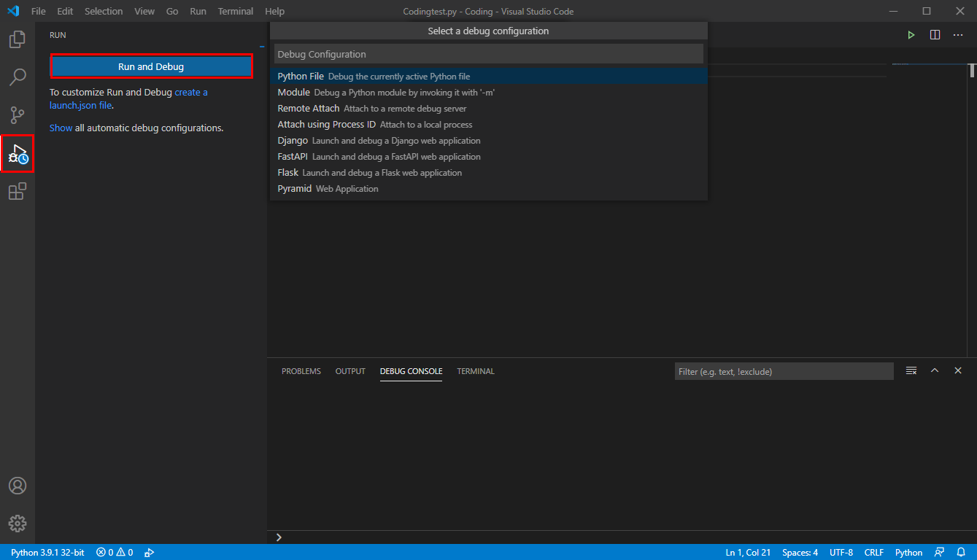Switch to the Problems tab
This screenshot has width=977, height=560.
click(301, 371)
